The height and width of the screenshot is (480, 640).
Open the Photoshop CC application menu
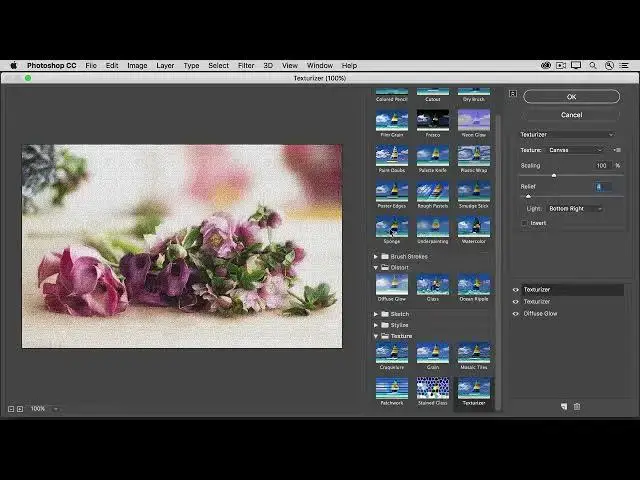[51, 65]
